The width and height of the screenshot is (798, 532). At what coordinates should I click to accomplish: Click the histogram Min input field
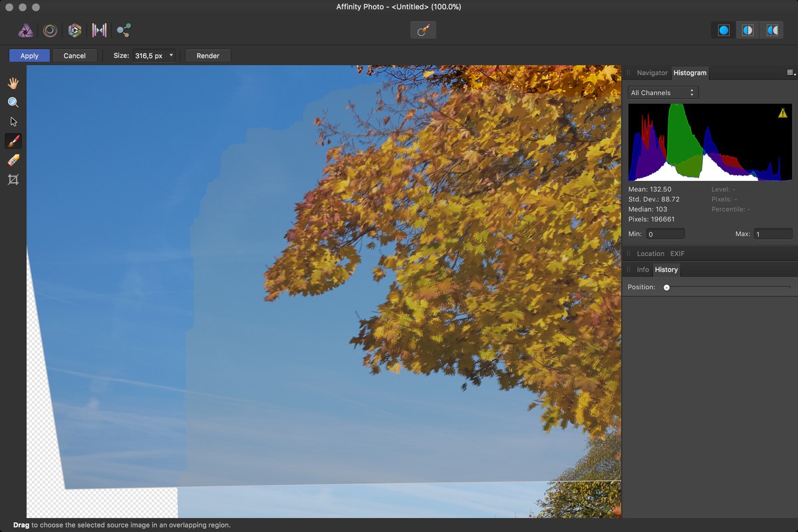pos(666,234)
